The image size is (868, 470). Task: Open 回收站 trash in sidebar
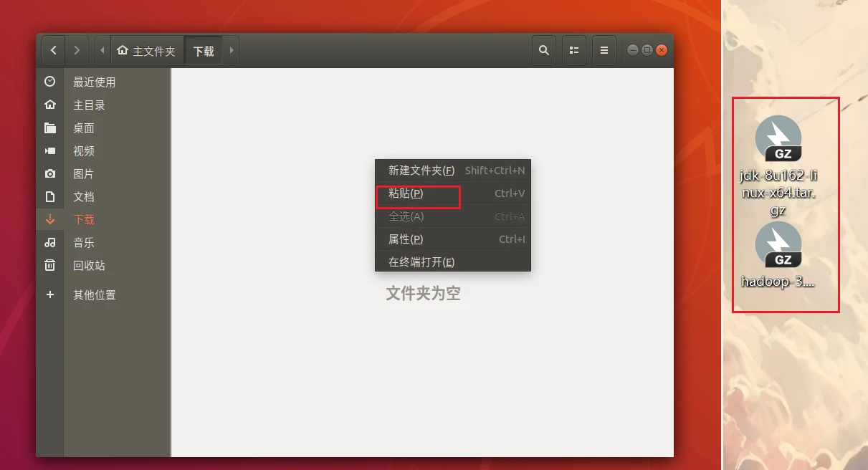coord(89,266)
